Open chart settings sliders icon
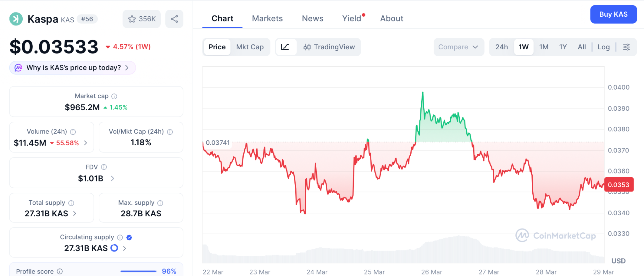 [626, 47]
